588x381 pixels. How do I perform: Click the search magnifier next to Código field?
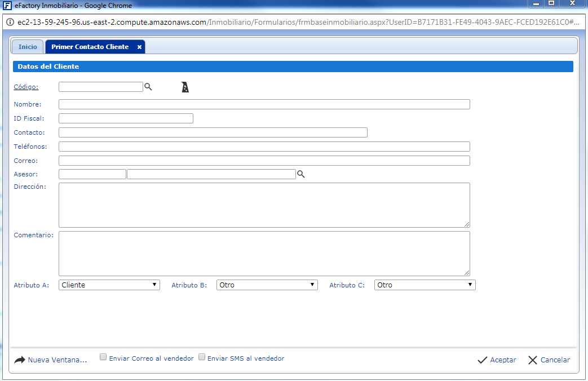(x=148, y=87)
